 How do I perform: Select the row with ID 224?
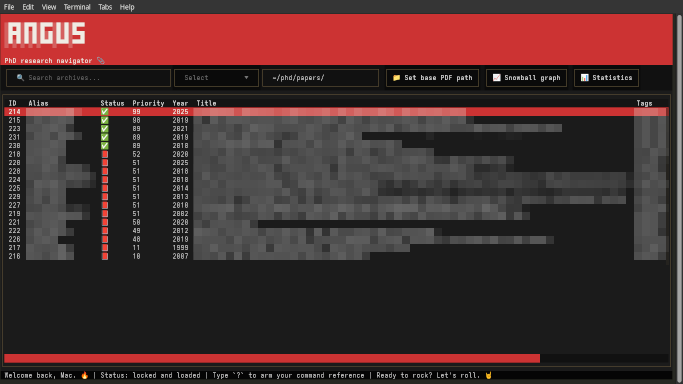point(335,180)
